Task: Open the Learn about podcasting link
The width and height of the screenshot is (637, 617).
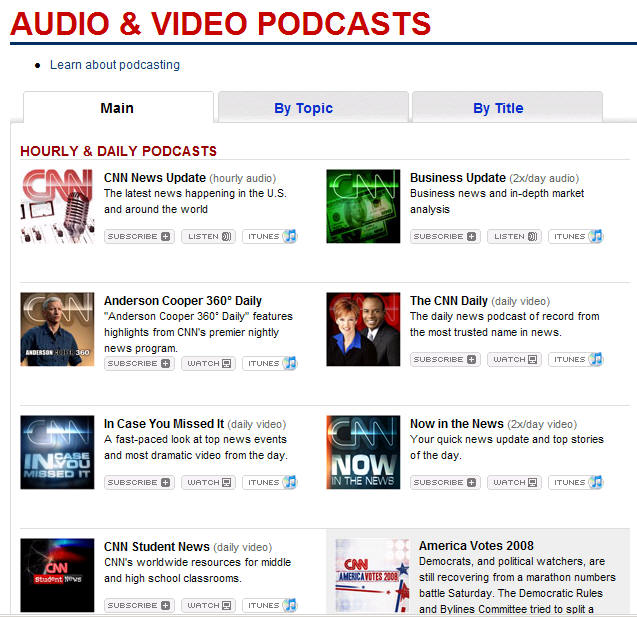Action: [115, 65]
